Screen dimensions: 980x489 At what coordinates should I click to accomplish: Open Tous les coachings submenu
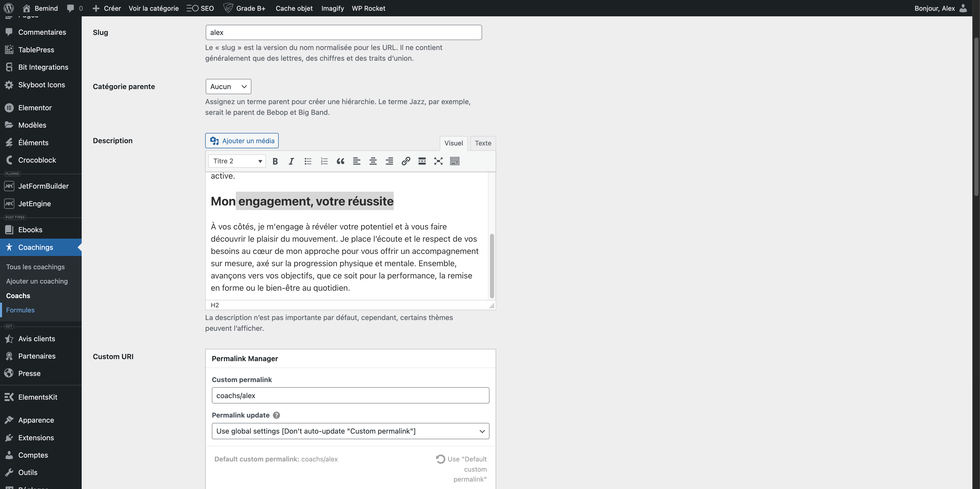click(35, 267)
